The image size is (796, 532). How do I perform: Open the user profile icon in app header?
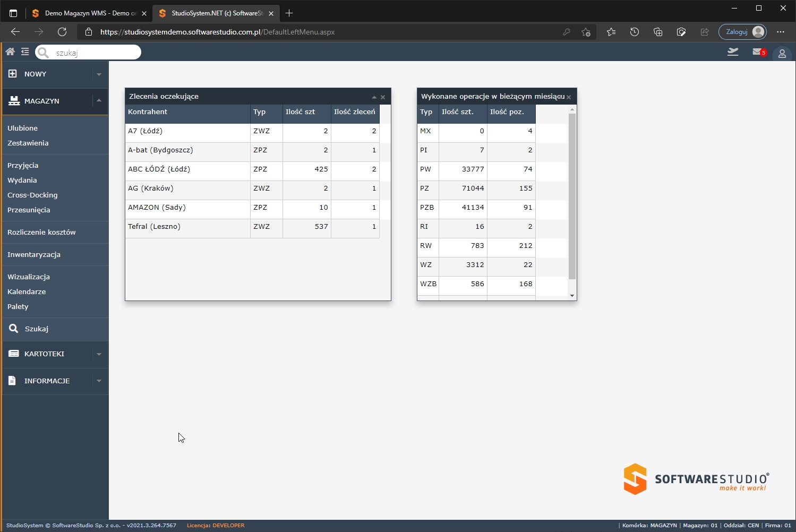pyautogui.click(x=782, y=53)
